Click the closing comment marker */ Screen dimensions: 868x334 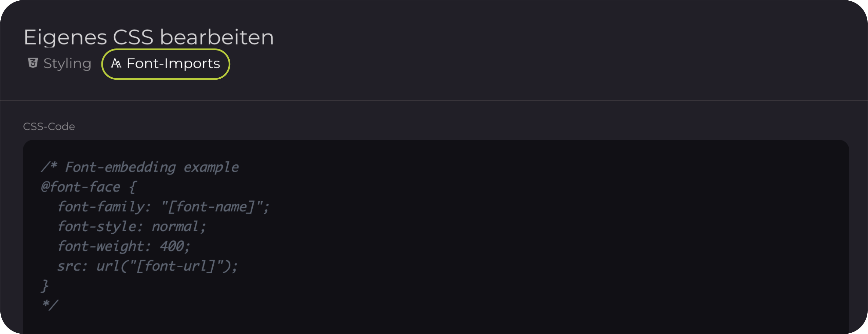[x=50, y=305]
